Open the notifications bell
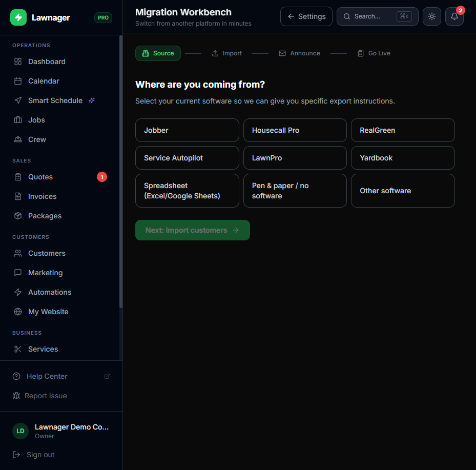The width and height of the screenshot is (476, 470). pyautogui.click(x=454, y=16)
